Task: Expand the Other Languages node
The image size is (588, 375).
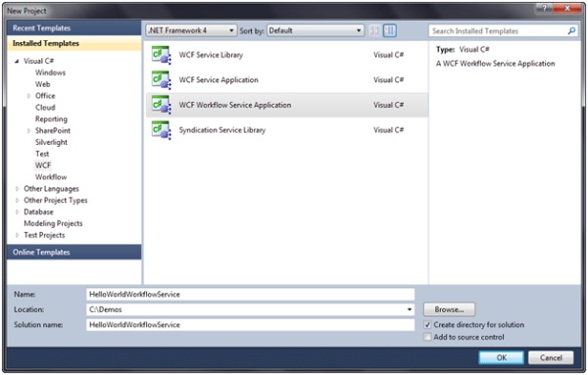Action: pos(17,189)
